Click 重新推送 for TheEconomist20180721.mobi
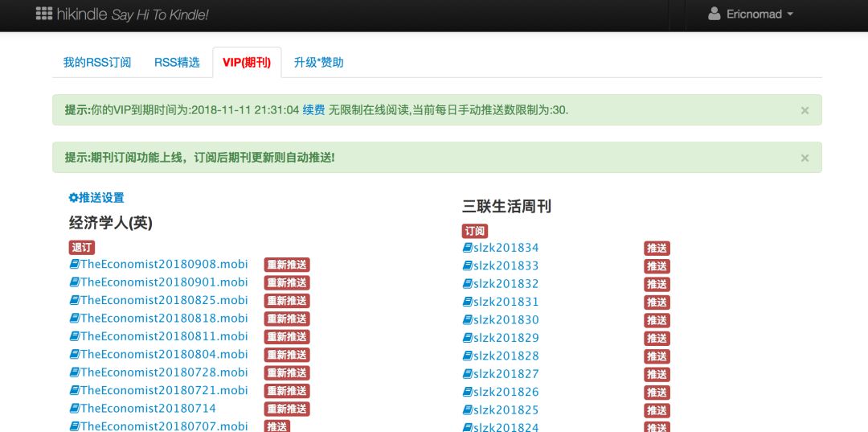Image resolution: width=868 pixels, height=432 pixels. pyautogui.click(x=287, y=390)
